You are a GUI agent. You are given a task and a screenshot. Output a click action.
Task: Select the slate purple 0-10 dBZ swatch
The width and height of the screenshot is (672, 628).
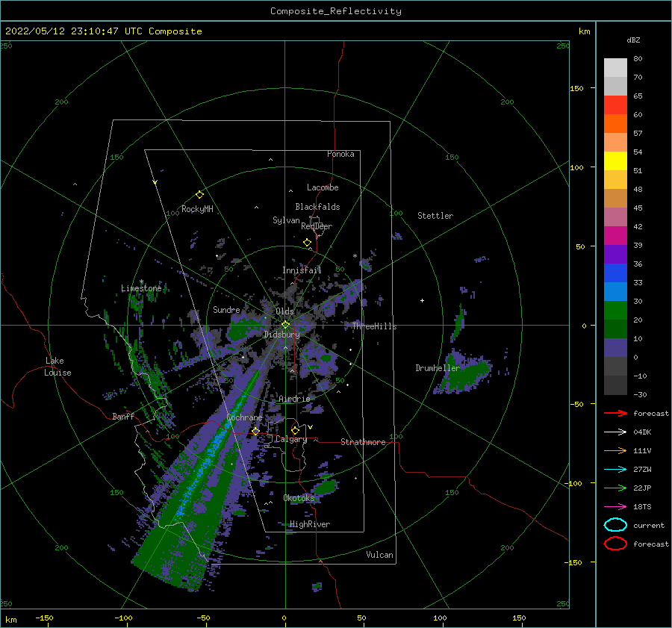coord(615,348)
